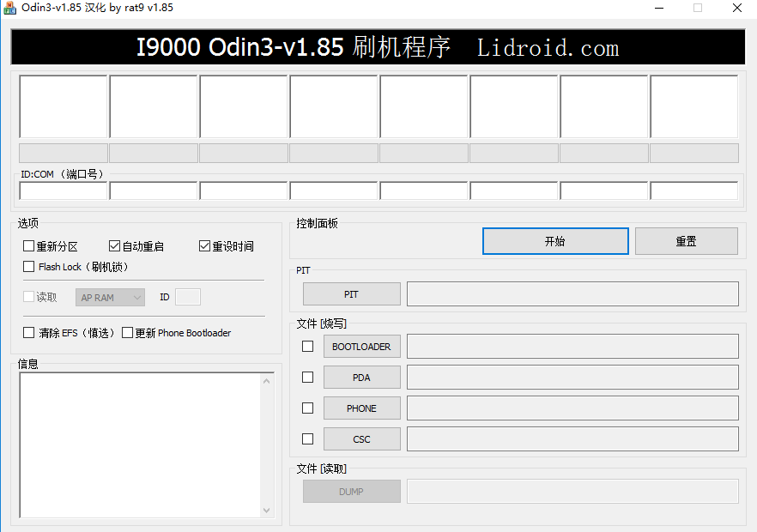This screenshot has height=532, width=757.
Task: Click the first progress bar under ID:COM
Action: [63, 152]
